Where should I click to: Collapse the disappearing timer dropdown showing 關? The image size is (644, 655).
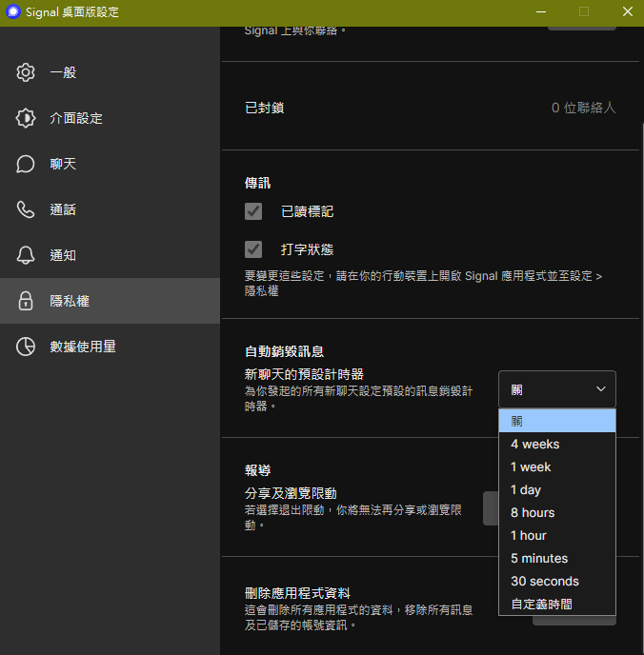[x=557, y=389]
